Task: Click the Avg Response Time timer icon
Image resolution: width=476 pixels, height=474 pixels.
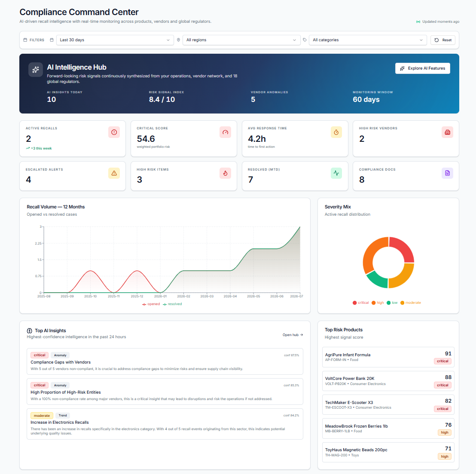Action: point(336,132)
